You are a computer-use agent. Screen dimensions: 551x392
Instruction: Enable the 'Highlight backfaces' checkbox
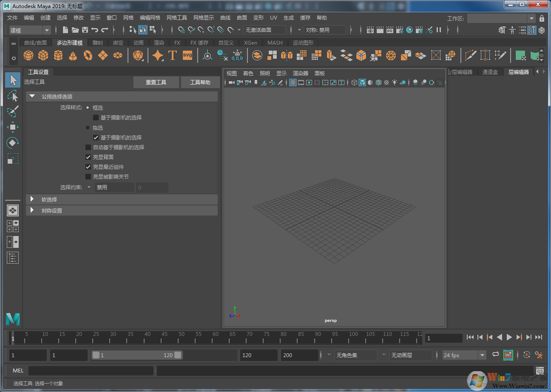tap(88, 157)
